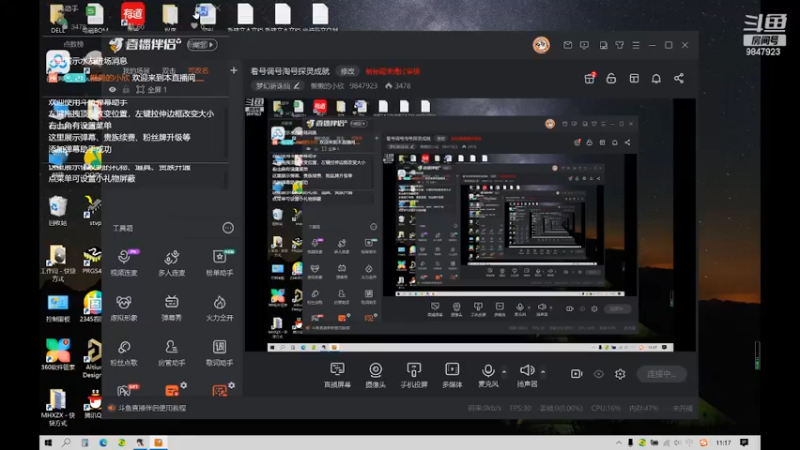Open the gift box icon with badge
Screen dimensions: 800x450
[590, 78]
